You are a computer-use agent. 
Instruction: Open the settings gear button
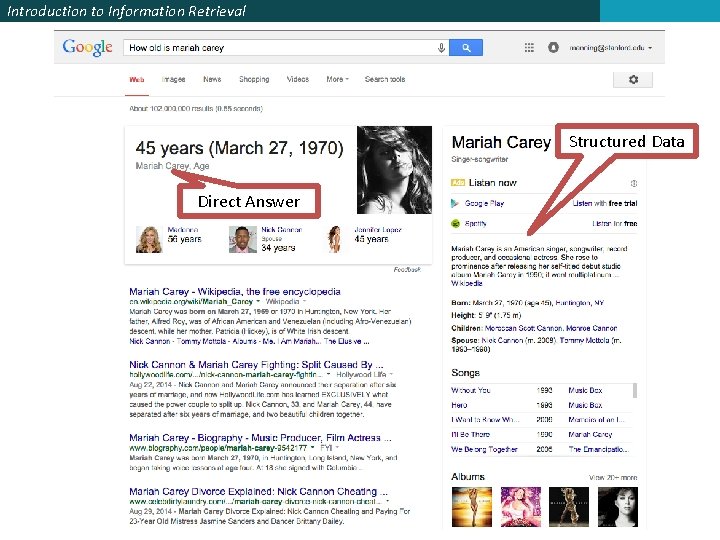[633, 79]
